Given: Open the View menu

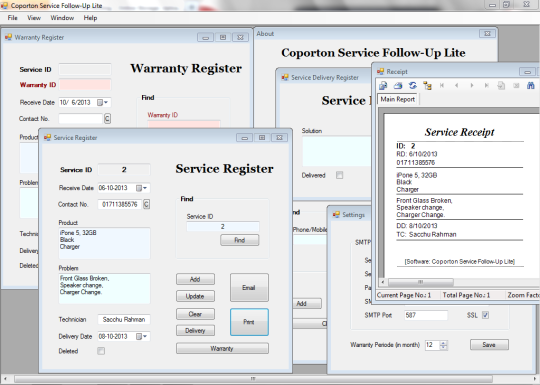Looking at the screenshot, I should (x=34, y=18).
